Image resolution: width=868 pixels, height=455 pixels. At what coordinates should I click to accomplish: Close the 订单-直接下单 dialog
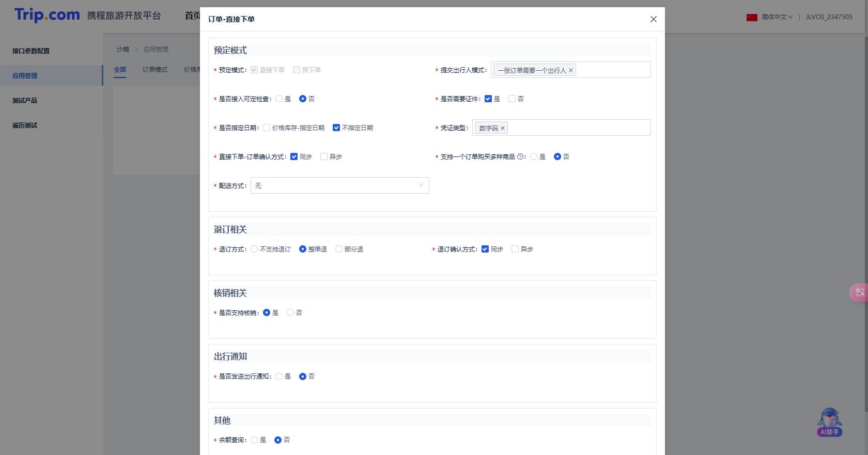653,19
